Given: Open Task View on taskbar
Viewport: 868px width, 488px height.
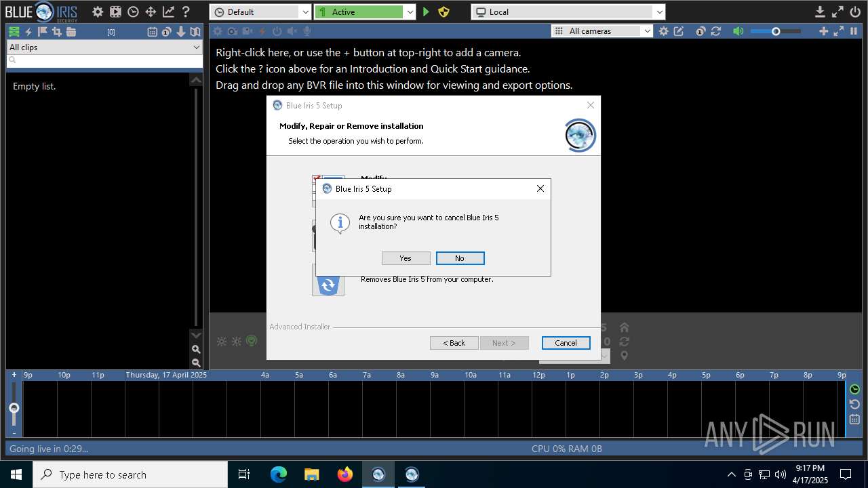Looking at the screenshot, I should [x=244, y=474].
